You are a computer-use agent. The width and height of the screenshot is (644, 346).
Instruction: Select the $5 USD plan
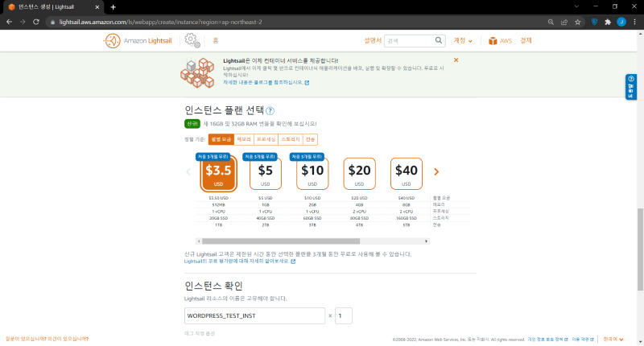266,174
